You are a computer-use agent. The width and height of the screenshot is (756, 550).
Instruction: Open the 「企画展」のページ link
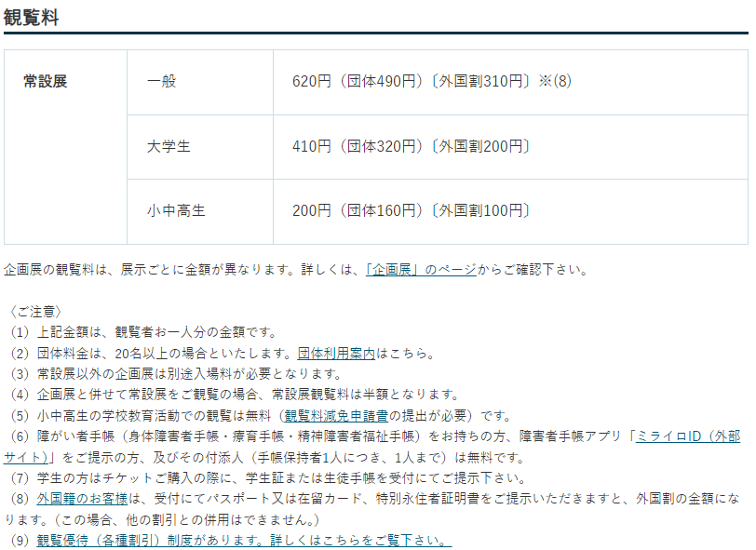pos(421,270)
